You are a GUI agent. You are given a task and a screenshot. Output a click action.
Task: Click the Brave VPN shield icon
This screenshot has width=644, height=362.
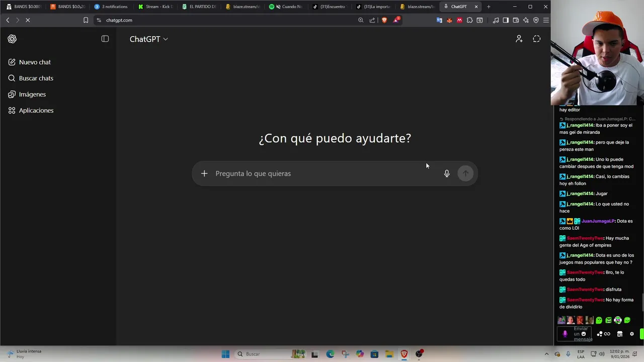point(536,20)
